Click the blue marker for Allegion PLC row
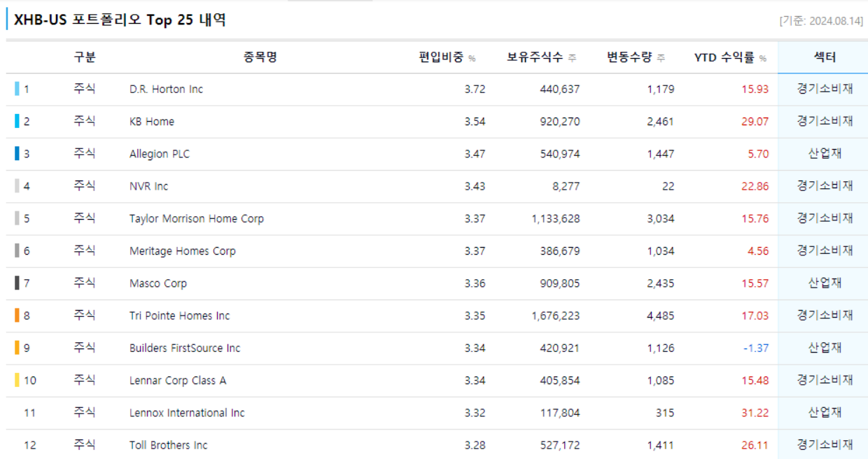Viewport: 868px width, 459px height. click(x=17, y=154)
